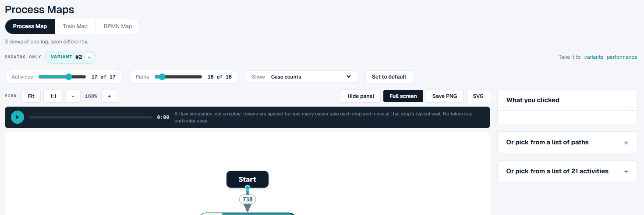Zoom out with the minus button

73,96
